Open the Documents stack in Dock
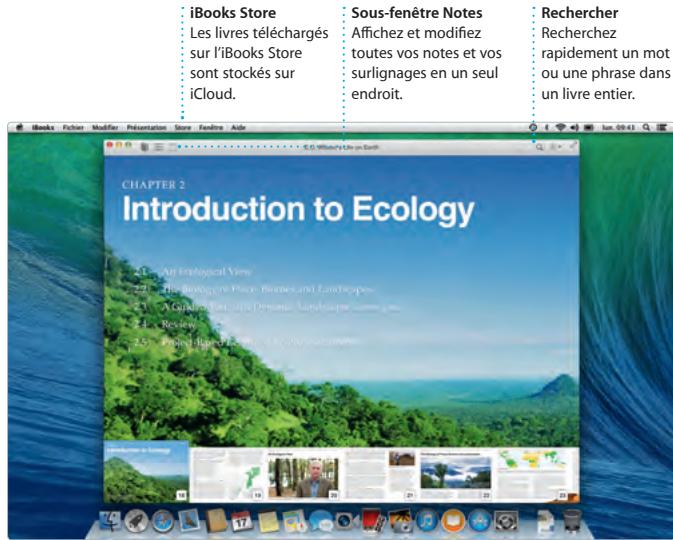Viewport: 673px width, 540px height. (x=546, y=521)
